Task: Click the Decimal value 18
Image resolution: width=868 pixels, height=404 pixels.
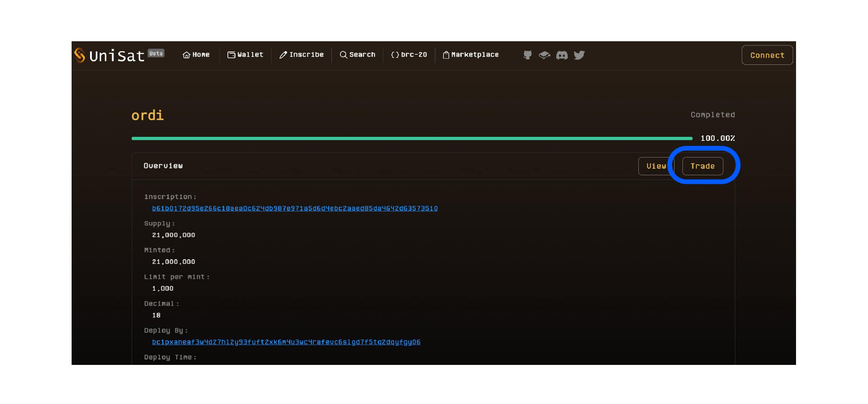Action: [x=156, y=315]
